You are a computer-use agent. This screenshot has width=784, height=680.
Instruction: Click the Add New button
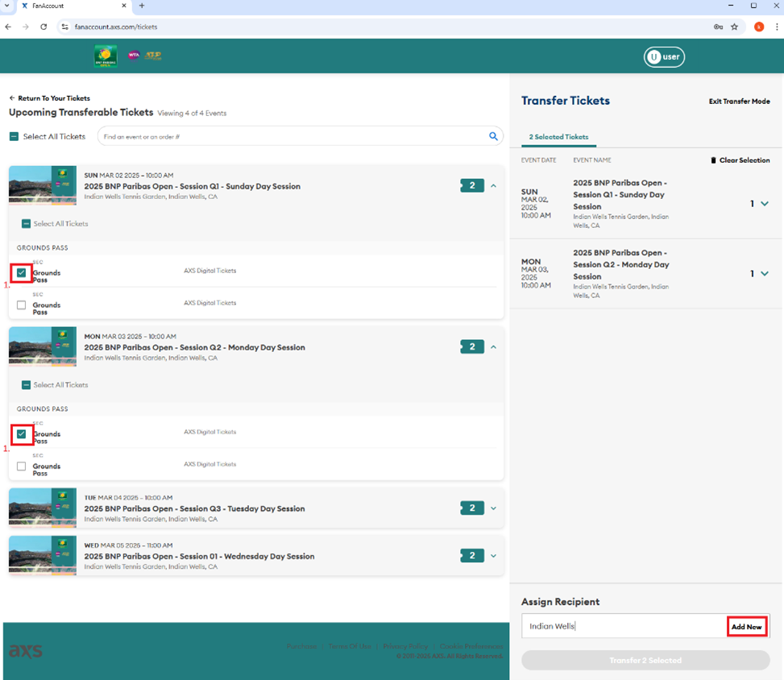click(x=746, y=627)
